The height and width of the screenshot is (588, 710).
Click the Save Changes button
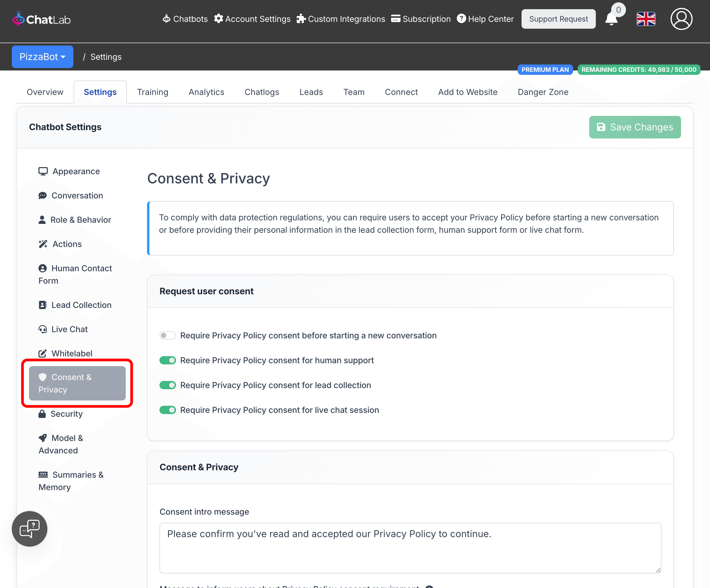635,127
